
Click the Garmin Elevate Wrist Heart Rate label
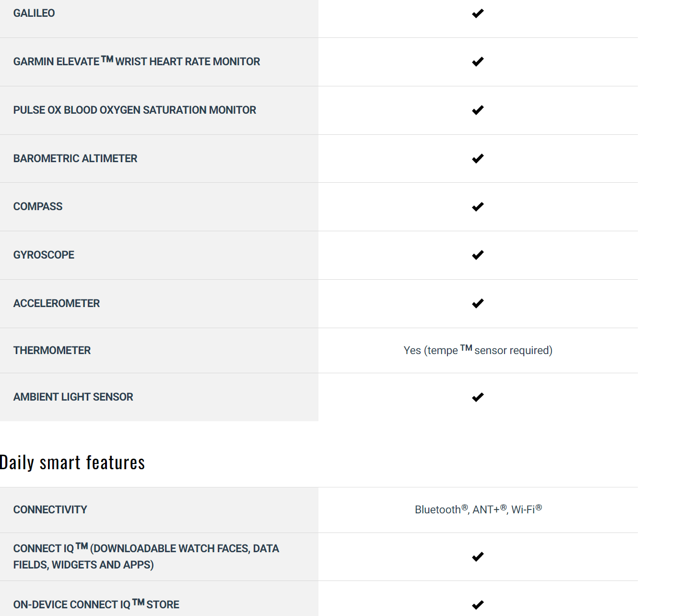pyautogui.click(x=137, y=62)
